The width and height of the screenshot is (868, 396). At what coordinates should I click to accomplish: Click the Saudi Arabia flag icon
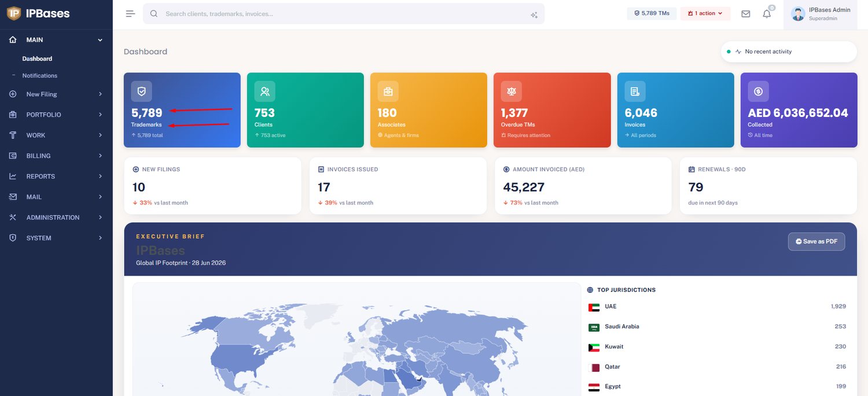(x=594, y=328)
